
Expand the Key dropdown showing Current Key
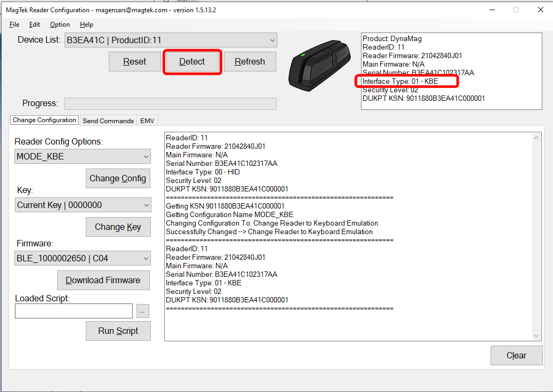[x=146, y=205]
